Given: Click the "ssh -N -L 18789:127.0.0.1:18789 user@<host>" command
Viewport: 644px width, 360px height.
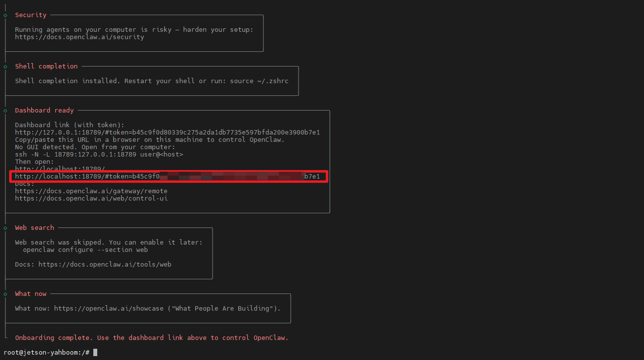Looking at the screenshot, I should click(99, 155).
